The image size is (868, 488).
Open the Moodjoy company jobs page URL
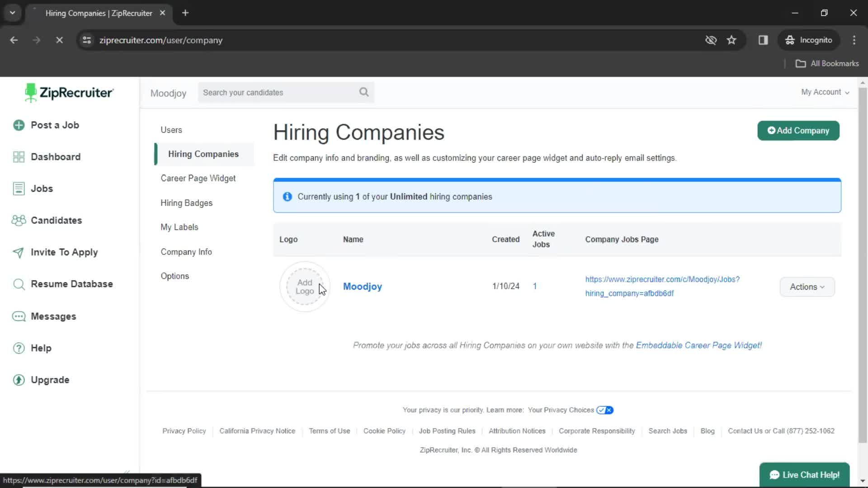(x=662, y=286)
